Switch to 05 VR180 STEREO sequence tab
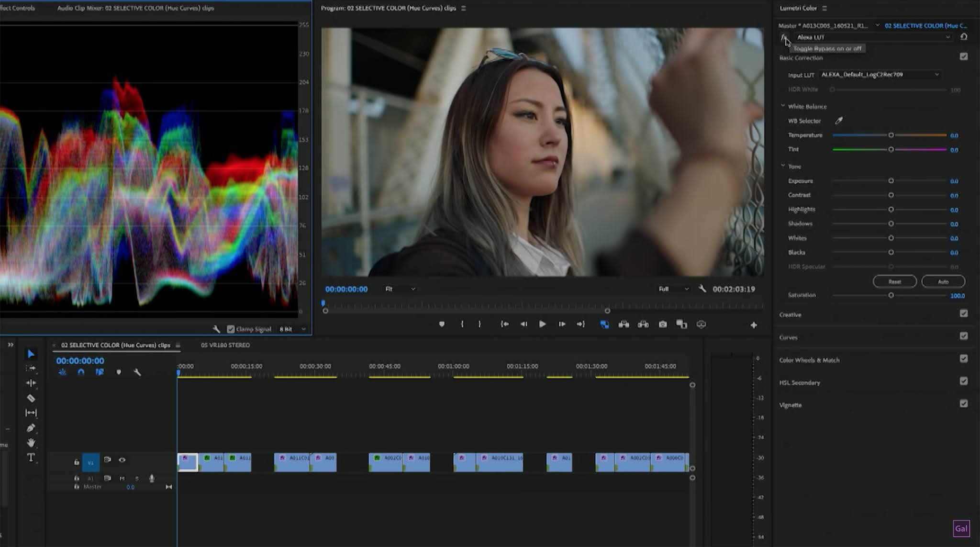This screenshot has width=980, height=547. 225,345
